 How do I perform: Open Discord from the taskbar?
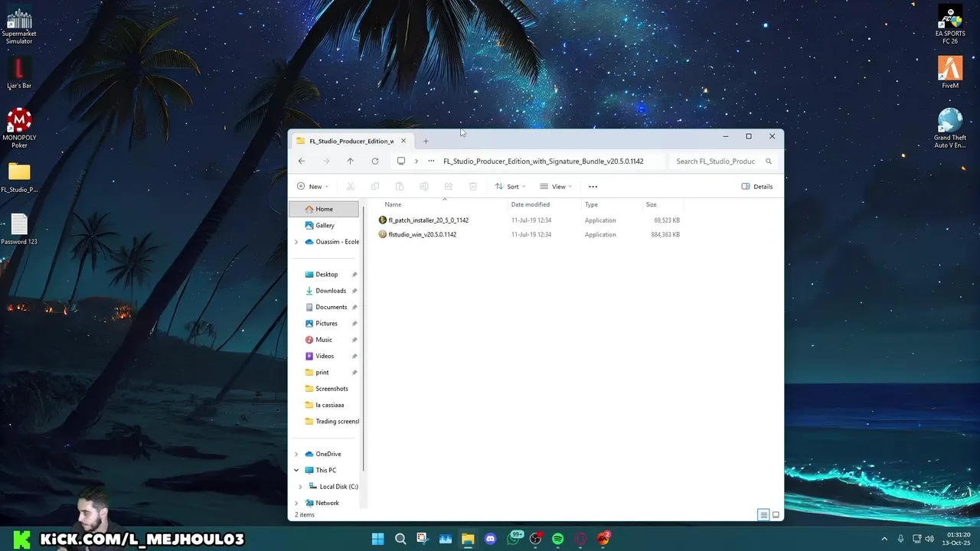point(491,539)
